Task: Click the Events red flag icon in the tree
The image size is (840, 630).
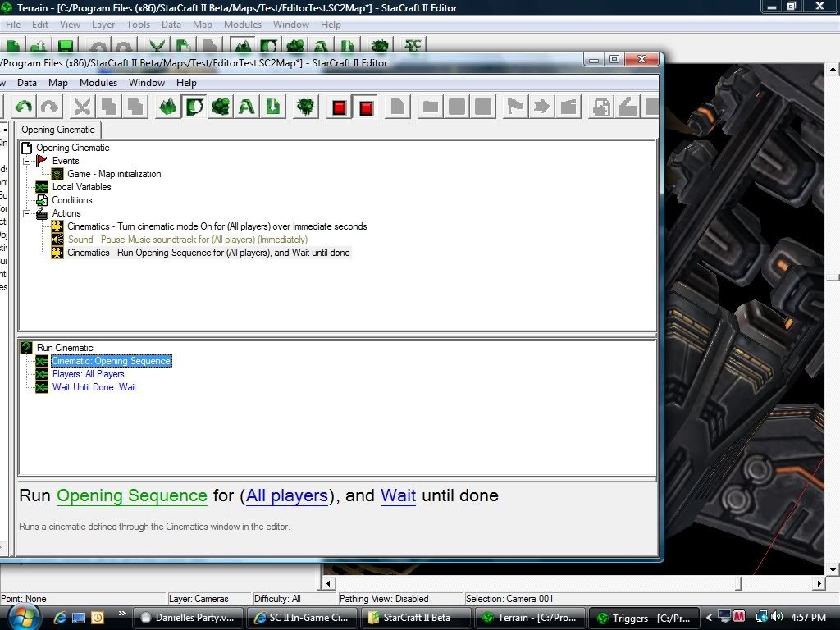Action: pos(42,161)
